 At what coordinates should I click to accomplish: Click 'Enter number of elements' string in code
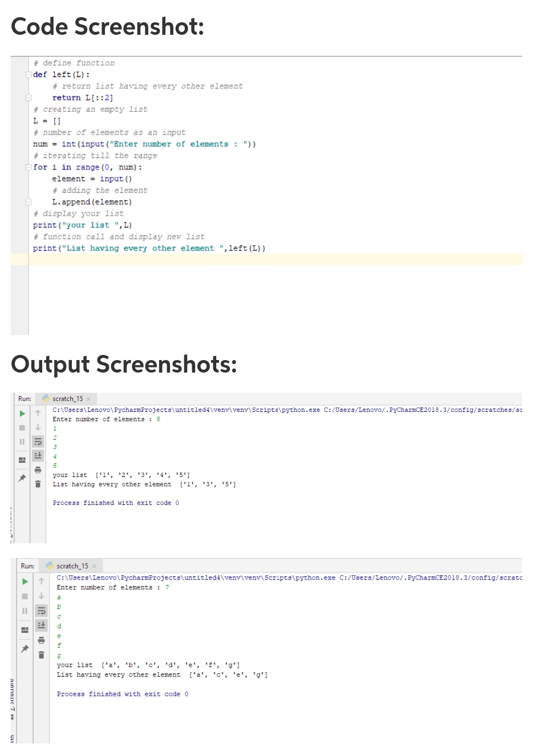181,144
